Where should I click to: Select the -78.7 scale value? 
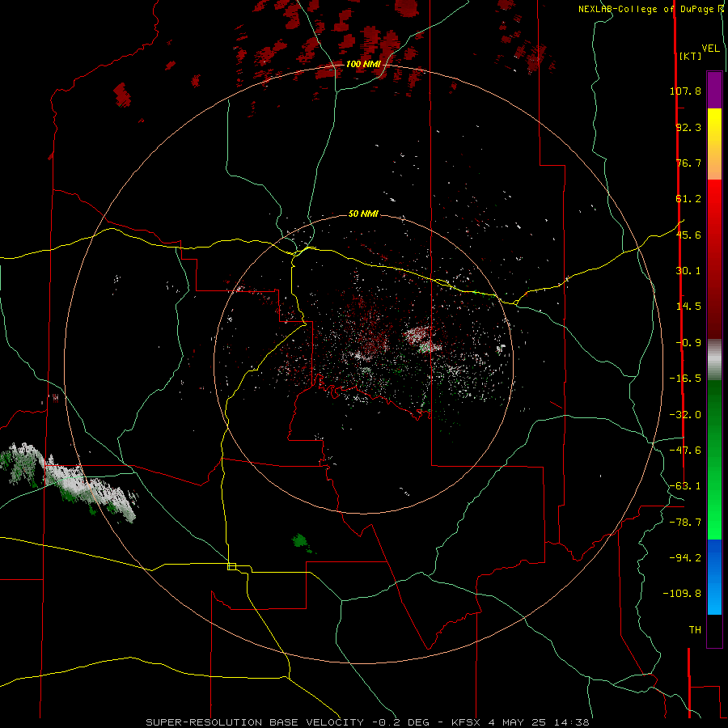coord(685,523)
